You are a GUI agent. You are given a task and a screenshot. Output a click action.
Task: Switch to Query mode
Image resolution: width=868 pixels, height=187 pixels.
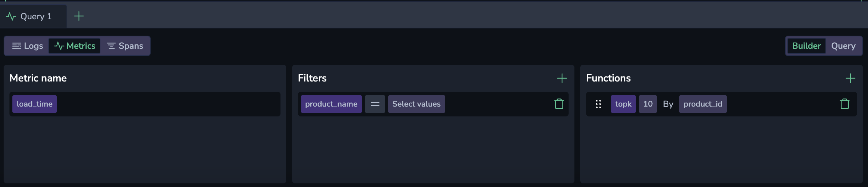click(x=843, y=46)
